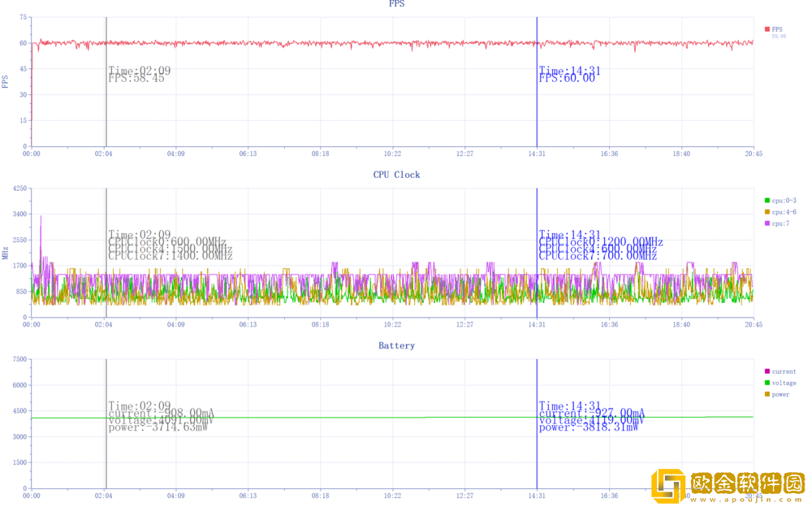
Task: Click the CPU Clock chart title
Action: [396, 175]
